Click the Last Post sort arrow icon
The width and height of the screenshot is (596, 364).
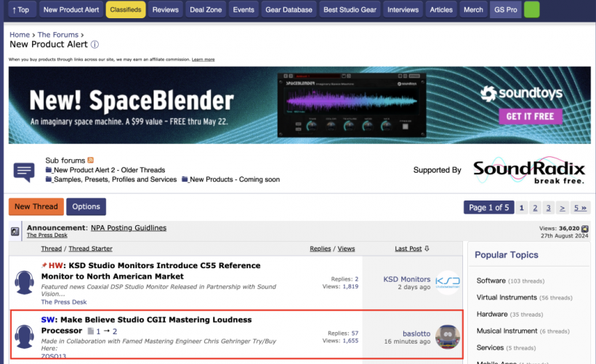[427, 248]
